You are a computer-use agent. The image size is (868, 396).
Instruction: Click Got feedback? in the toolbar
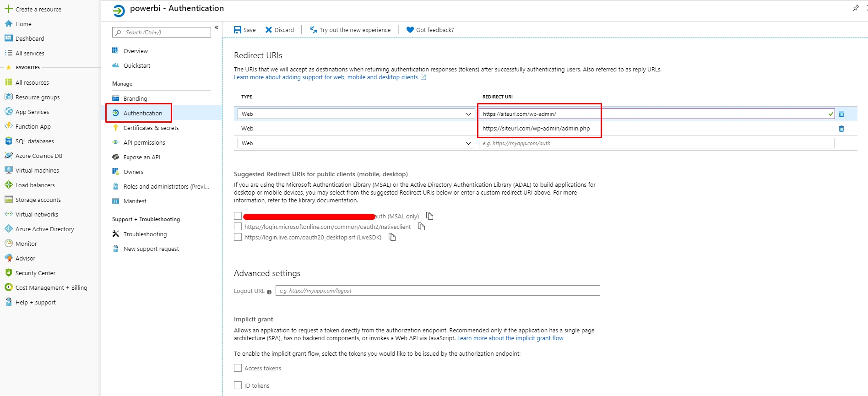[x=430, y=30]
